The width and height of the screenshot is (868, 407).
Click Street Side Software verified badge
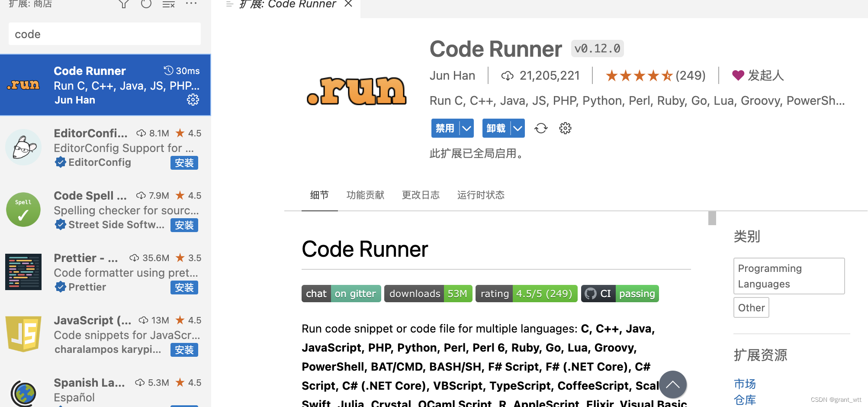(x=60, y=225)
